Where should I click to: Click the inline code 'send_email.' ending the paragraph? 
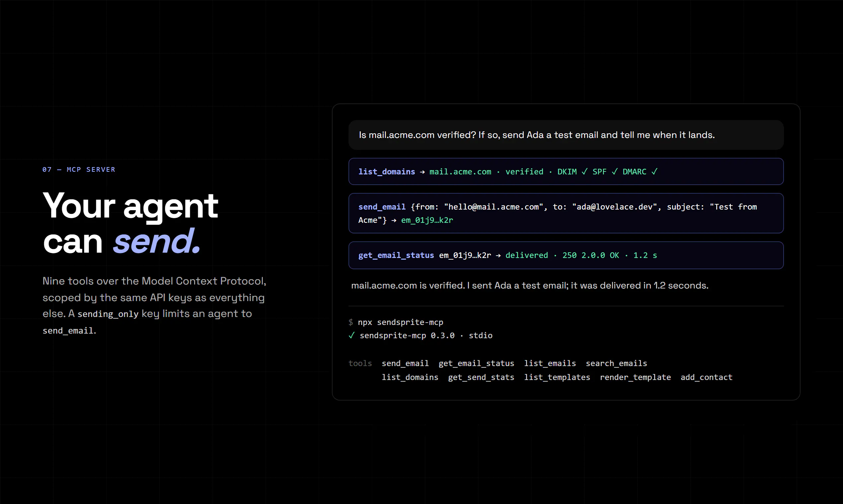(x=69, y=331)
